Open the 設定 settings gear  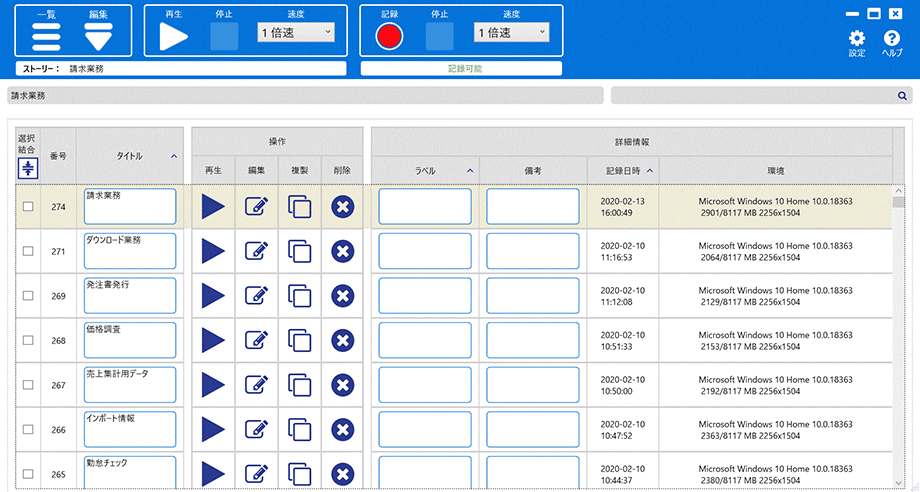[x=856, y=39]
